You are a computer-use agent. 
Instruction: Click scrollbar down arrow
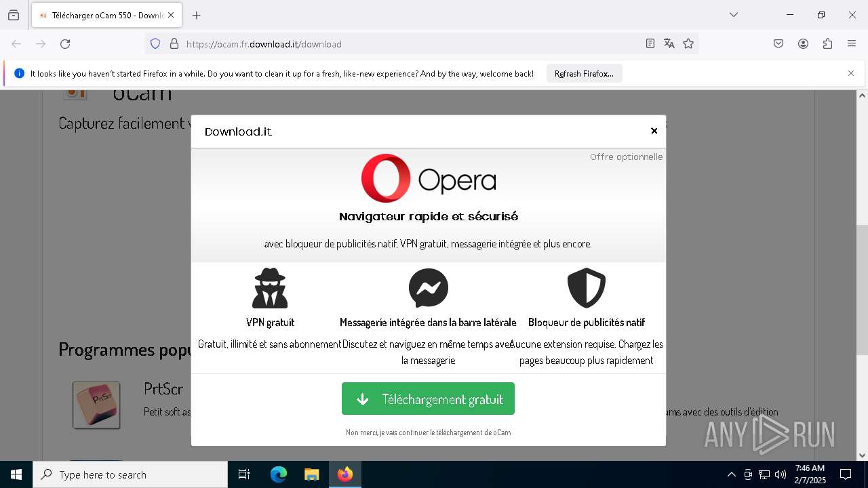[x=862, y=455]
